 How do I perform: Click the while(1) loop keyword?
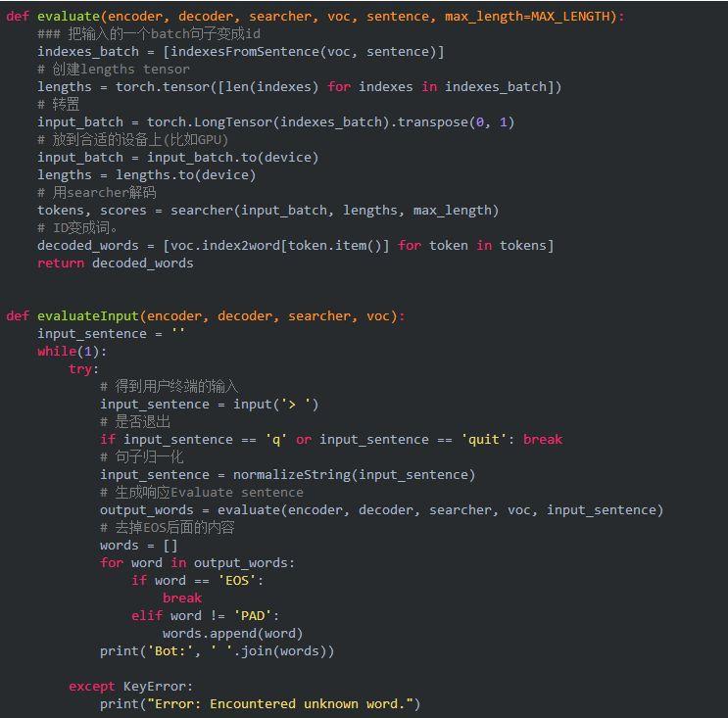click(x=57, y=352)
